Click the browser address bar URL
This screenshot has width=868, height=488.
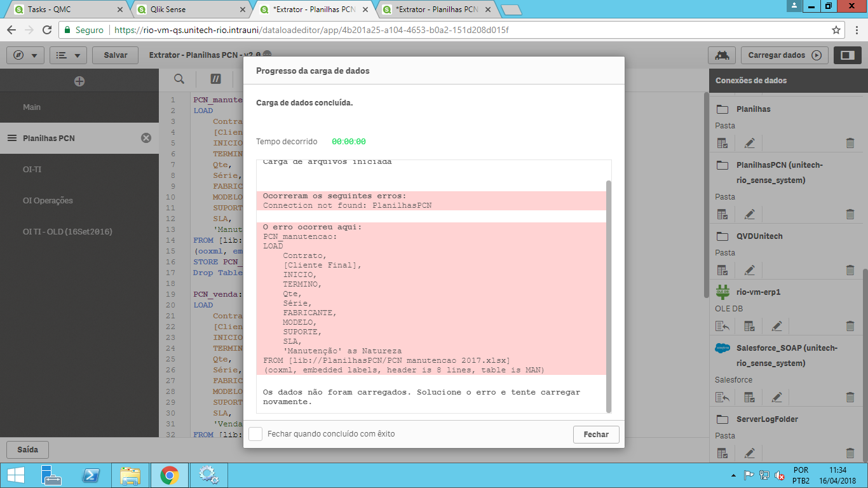click(312, 30)
